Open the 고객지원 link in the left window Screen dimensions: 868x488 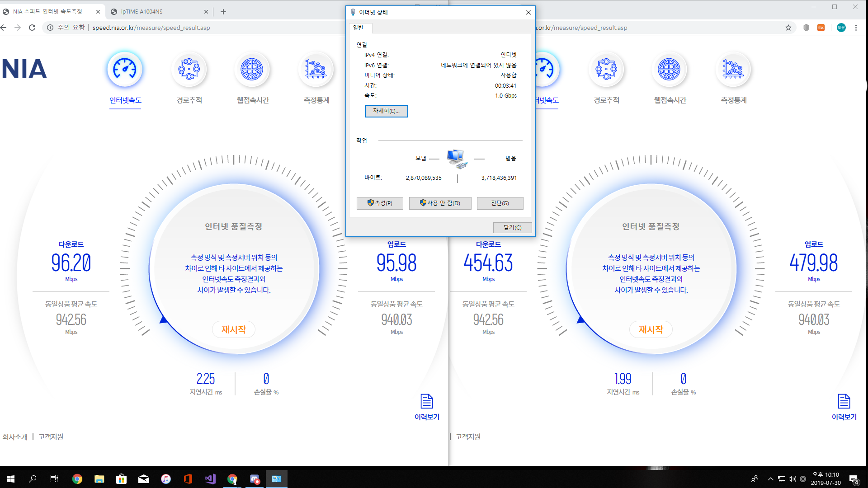[x=51, y=437]
